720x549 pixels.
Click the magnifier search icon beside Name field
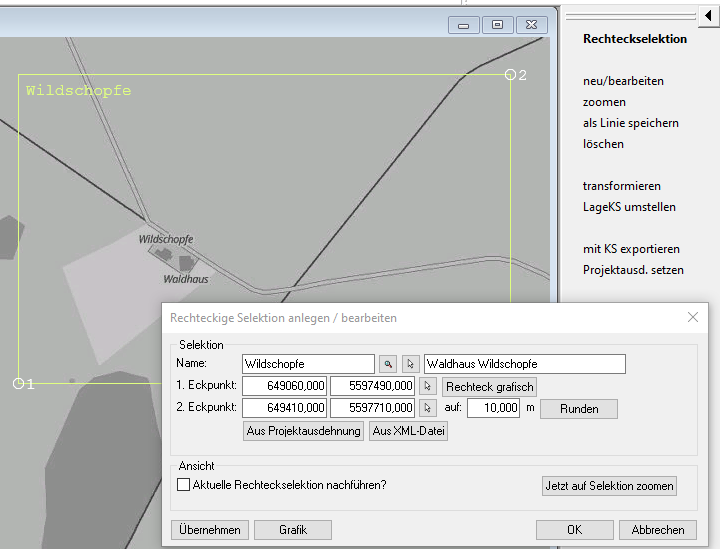388,364
